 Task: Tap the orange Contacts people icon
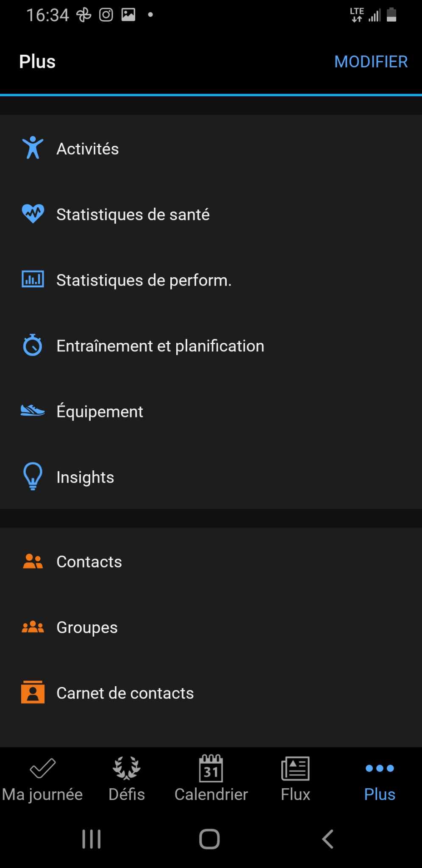pos(33,561)
